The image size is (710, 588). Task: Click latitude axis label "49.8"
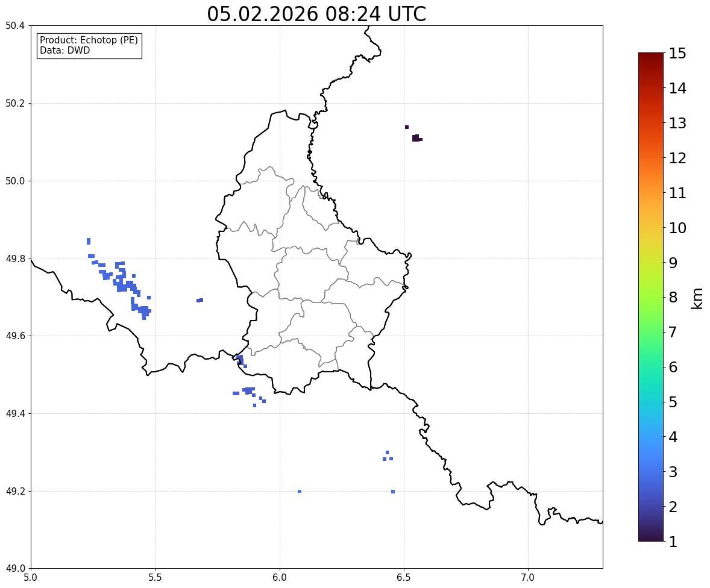click(x=15, y=258)
